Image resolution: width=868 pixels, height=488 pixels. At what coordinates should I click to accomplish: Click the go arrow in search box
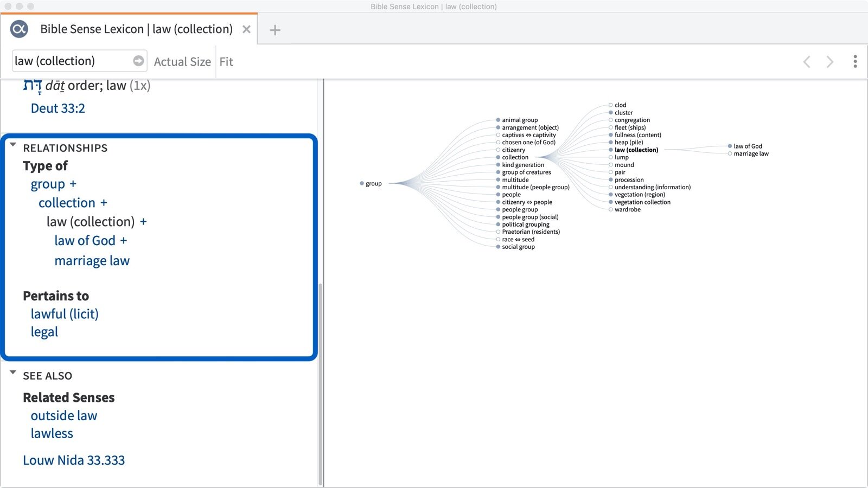pos(138,61)
